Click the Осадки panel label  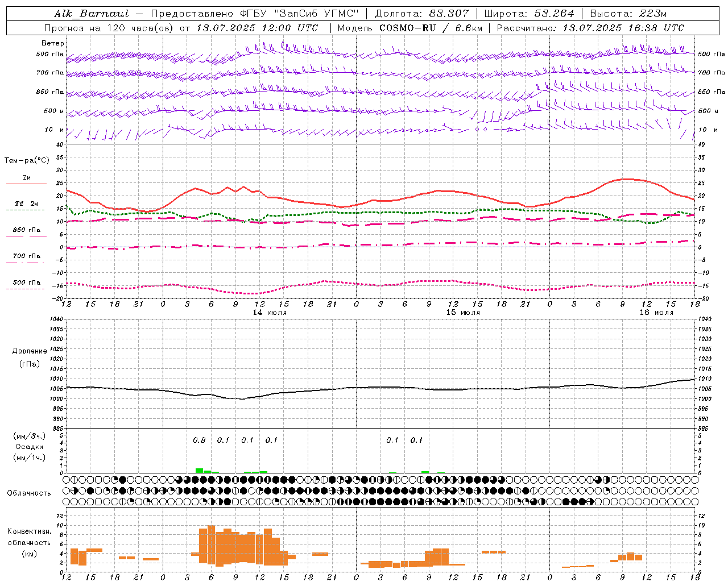tap(30, 447)
